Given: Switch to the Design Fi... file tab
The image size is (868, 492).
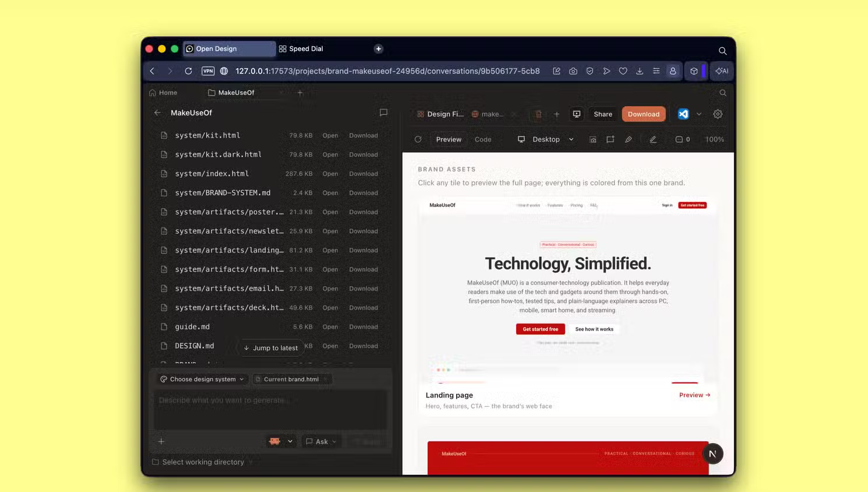Looking at the screenshot, I should click(440, 114).
